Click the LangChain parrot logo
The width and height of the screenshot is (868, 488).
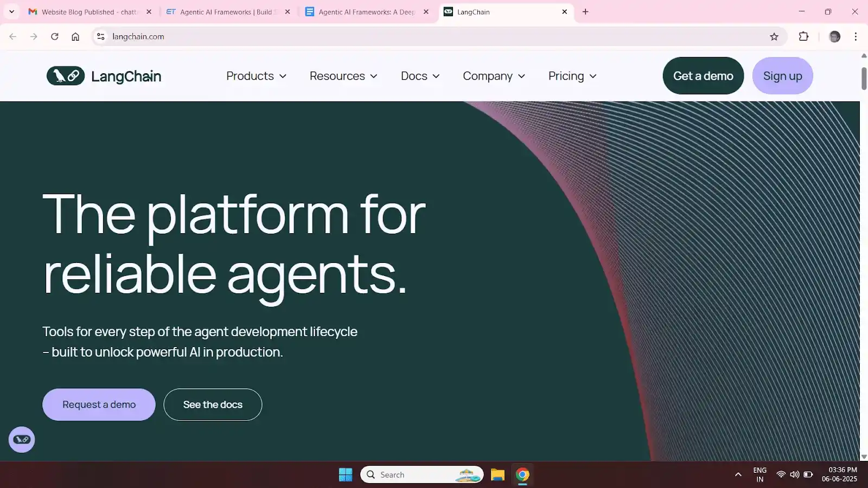tap(65, 76)
